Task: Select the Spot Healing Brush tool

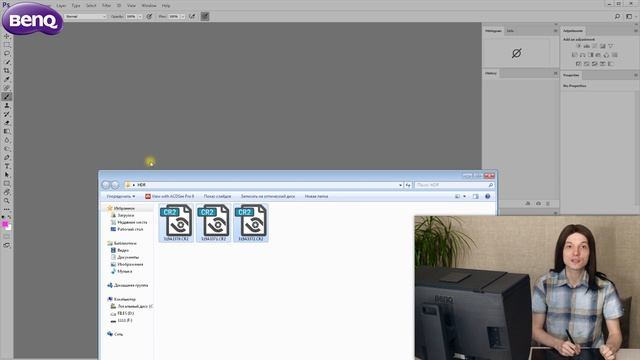Action: pos(7,88)
